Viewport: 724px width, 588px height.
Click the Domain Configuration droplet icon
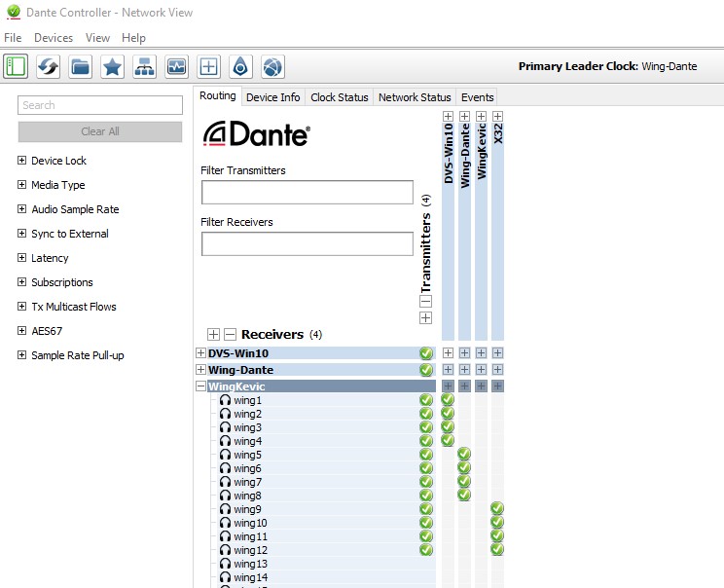240,66
